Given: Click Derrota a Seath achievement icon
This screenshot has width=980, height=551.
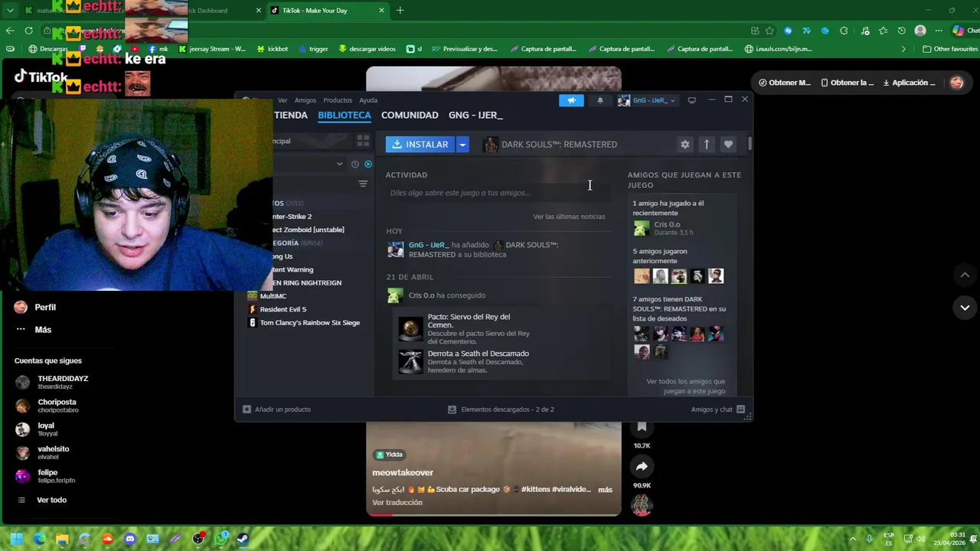Looking at the screenshot, I should (410, 362).
